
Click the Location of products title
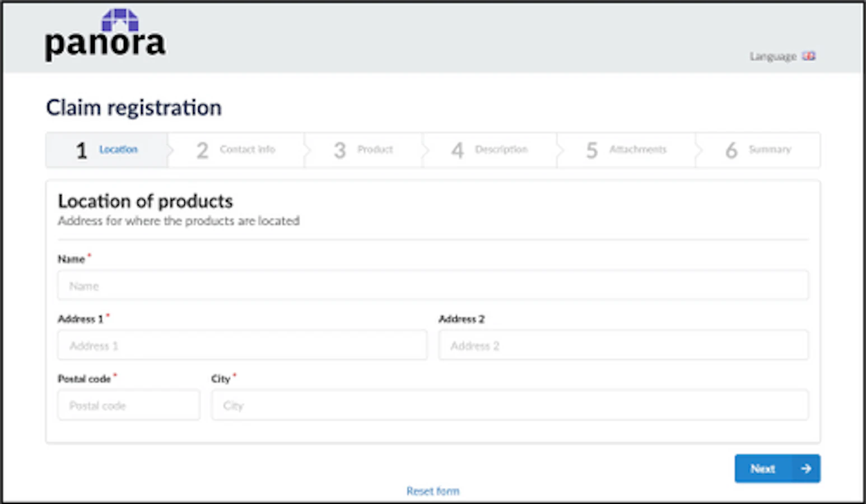145,201
